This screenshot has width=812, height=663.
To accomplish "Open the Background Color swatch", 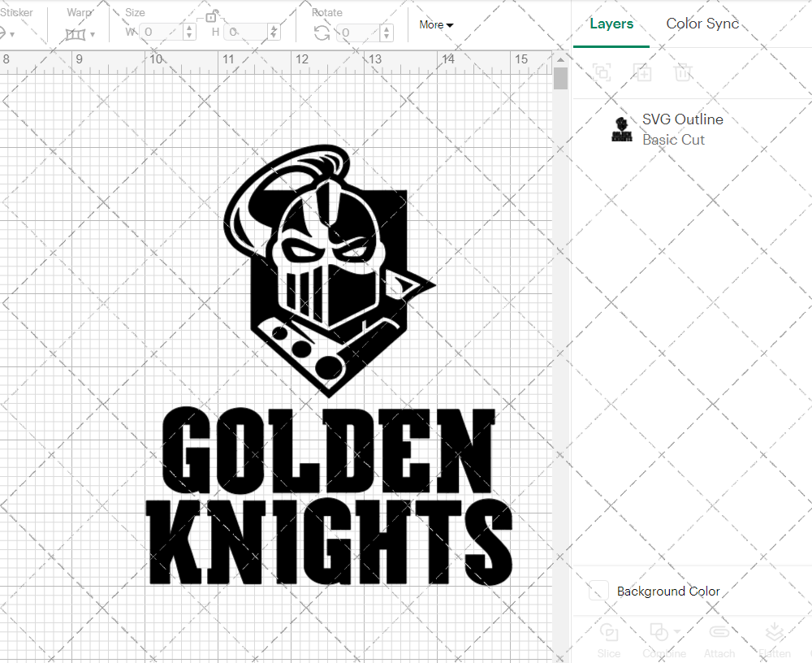I will [598, 591].
